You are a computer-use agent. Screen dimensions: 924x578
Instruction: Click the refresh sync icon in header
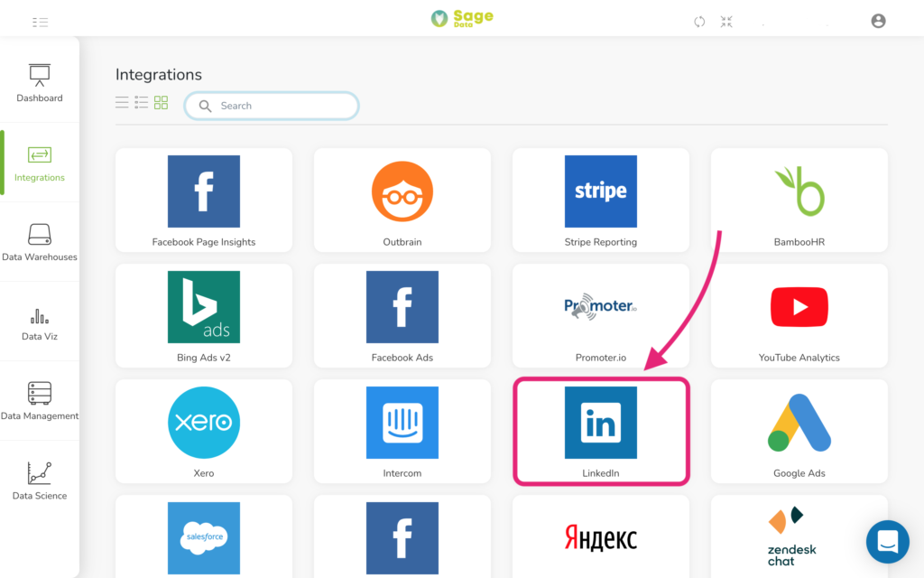(x=699, y=22)
